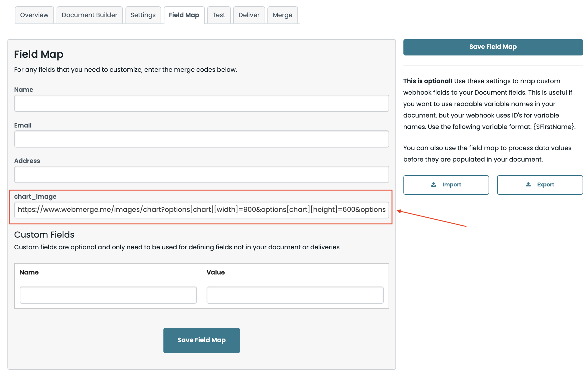Click the Address input box

coord(201,174)
